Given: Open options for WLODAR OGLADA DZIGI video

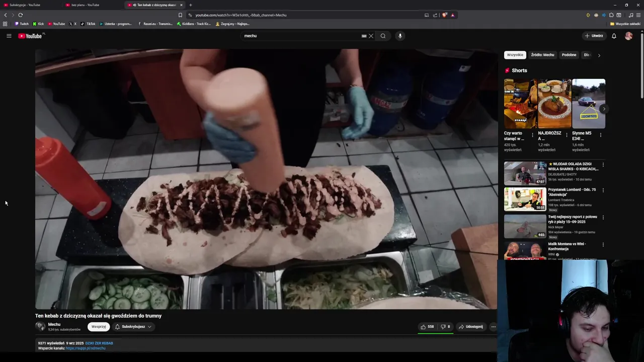Looking at the screenshot, I should (x=603, y=164).
